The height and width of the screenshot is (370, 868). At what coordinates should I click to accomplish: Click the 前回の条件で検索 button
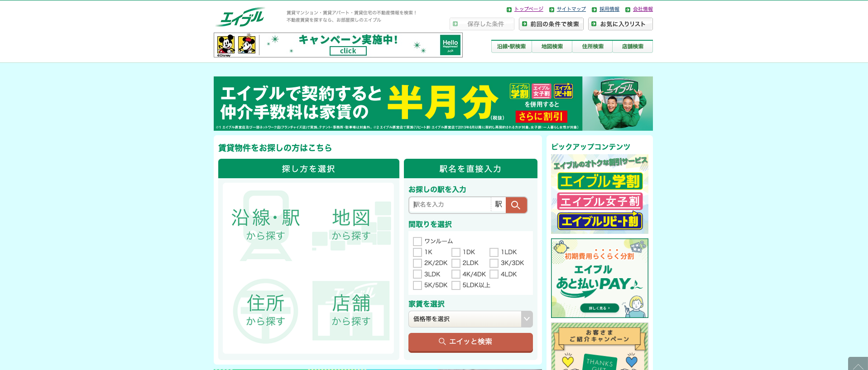[551, 24]
